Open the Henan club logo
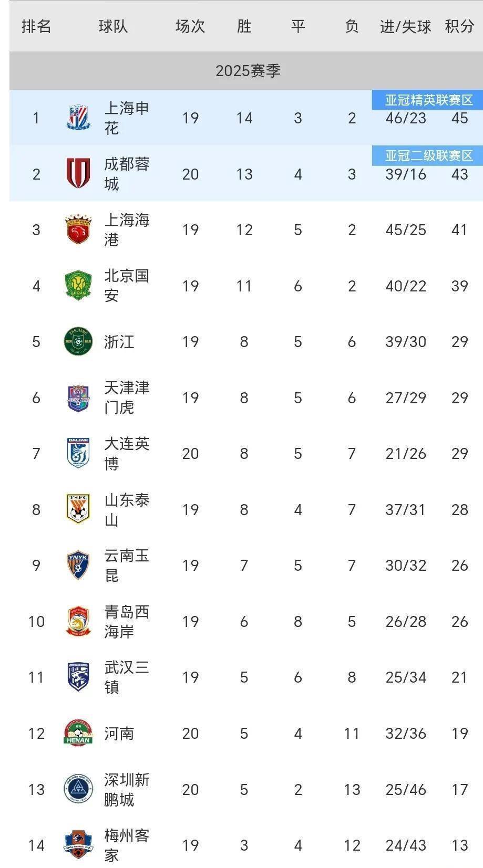 coord(78,733)
